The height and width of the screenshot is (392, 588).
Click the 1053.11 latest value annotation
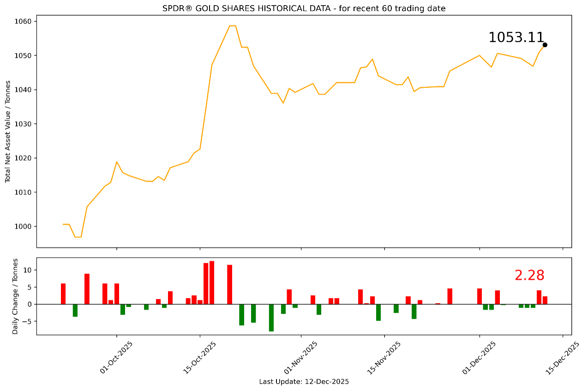tap(516, 37)
